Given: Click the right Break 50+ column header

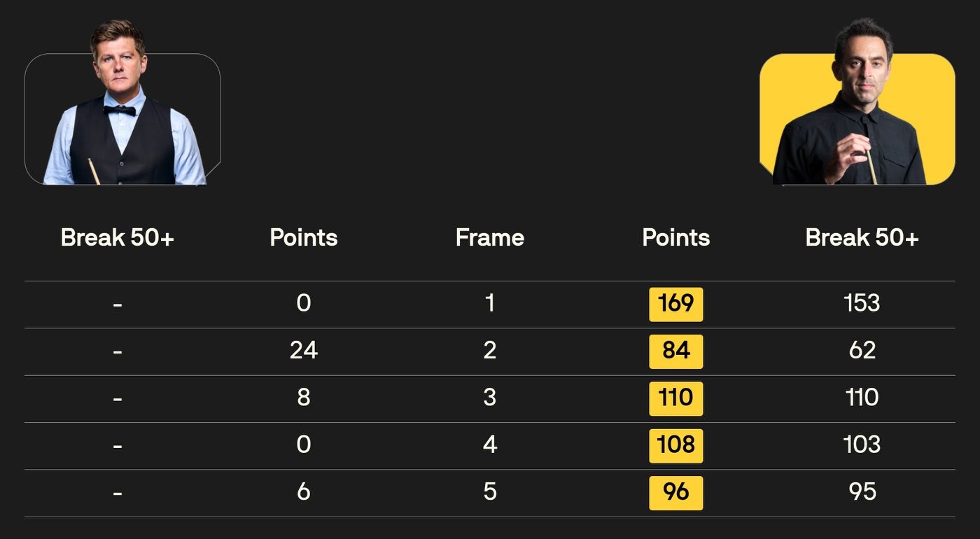Looking at the screenshot, I should 862,238.
